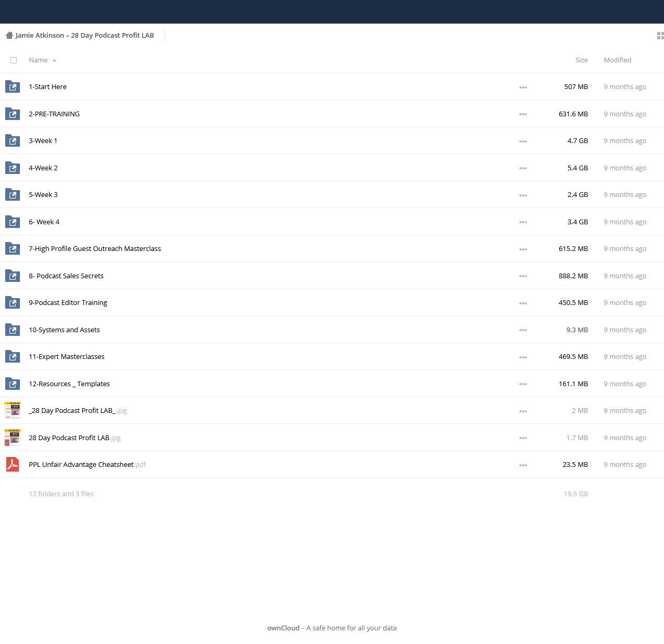Click the 4.7 GB size of 3-Week 1
The image size is (664, 644).
[x=578, y=141]
